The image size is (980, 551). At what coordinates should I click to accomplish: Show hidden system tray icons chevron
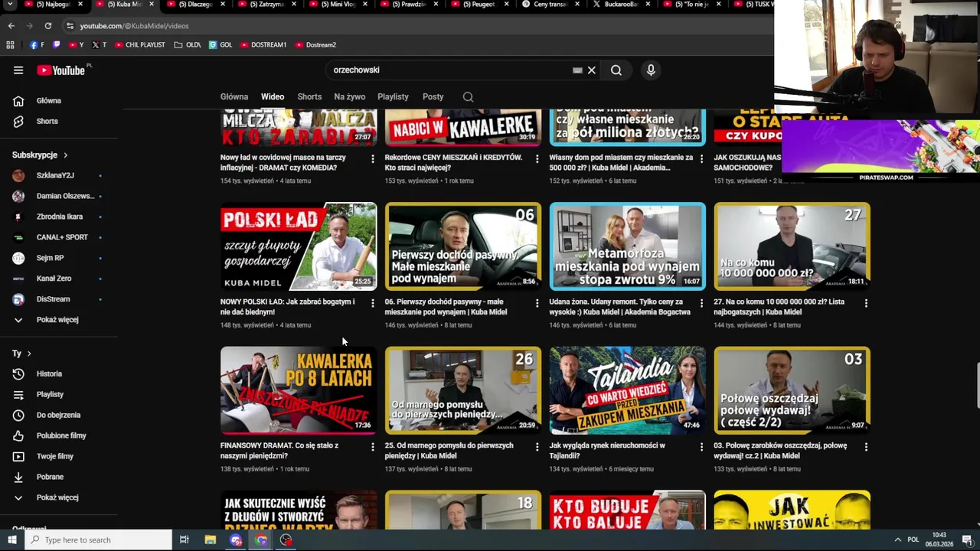point(897,540)
